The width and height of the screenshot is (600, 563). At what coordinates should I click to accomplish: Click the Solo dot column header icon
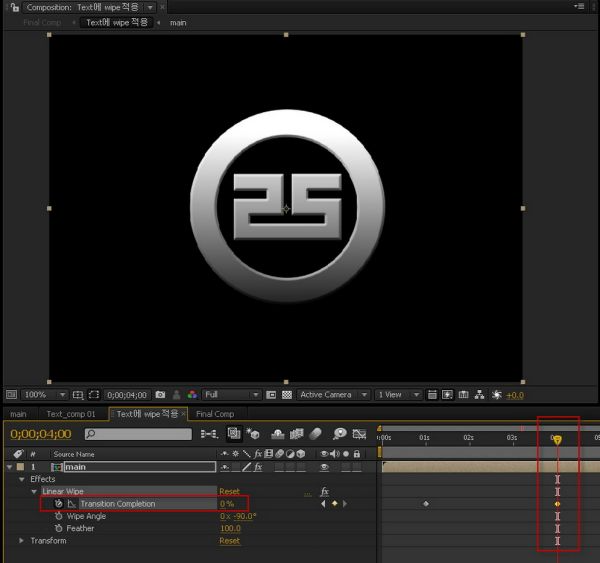346,454
